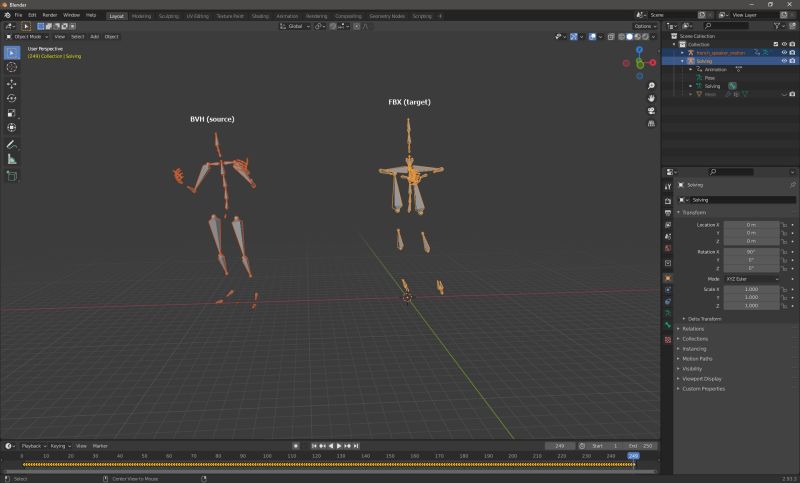
Task: Toggle the pin icon in properties header
Action: [x=792, y=185]
